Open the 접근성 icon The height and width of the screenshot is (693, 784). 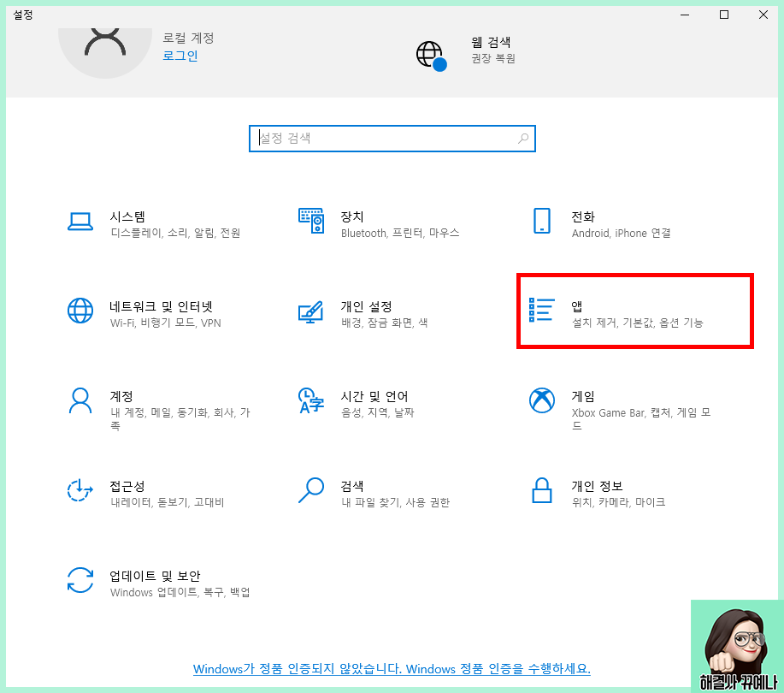(80, 490)
